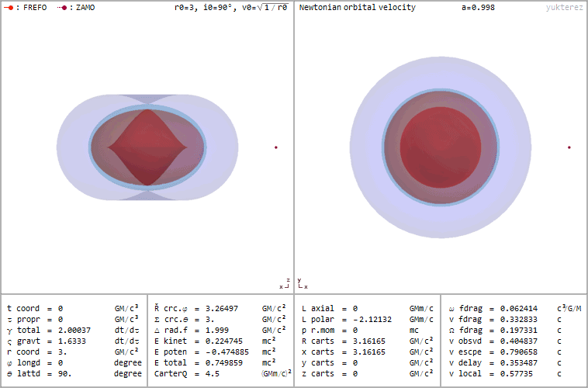Click the Δ rad.f value 1.999
The height and width of the screenshot is (388, 588).
tap(216, 331)
